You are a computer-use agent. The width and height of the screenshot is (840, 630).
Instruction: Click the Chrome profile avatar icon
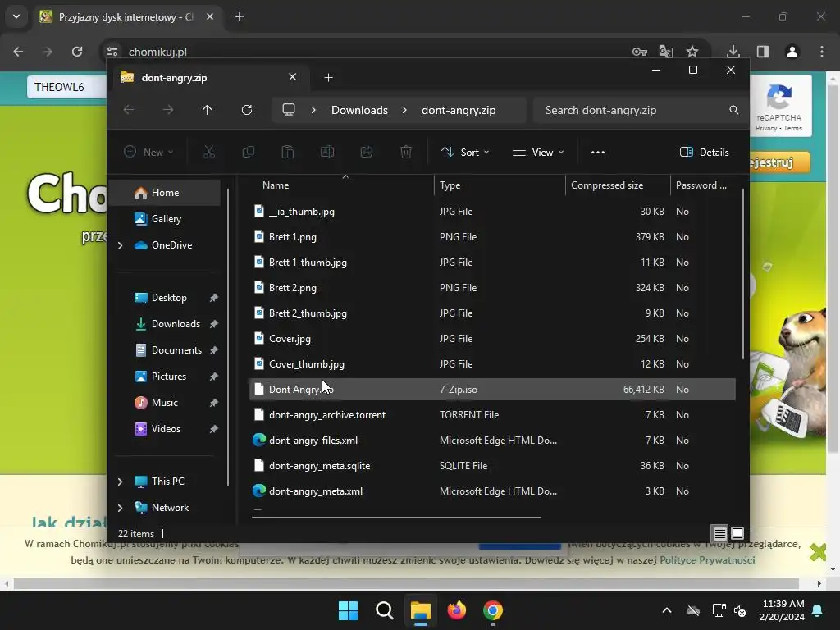(x=792, y=52)
